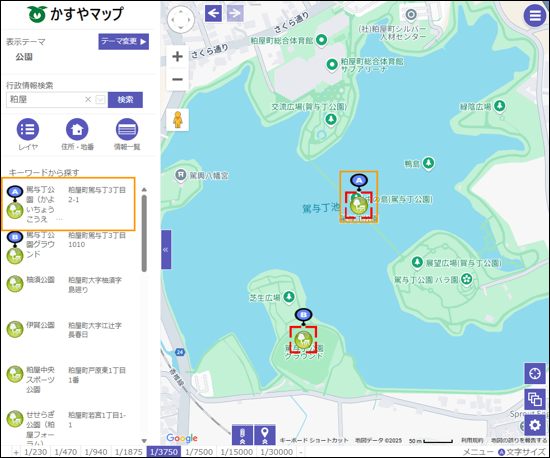Screen dimensions: 550x458
Task: Set the map scale to 1/1875
Action: [x=128, y=452]
